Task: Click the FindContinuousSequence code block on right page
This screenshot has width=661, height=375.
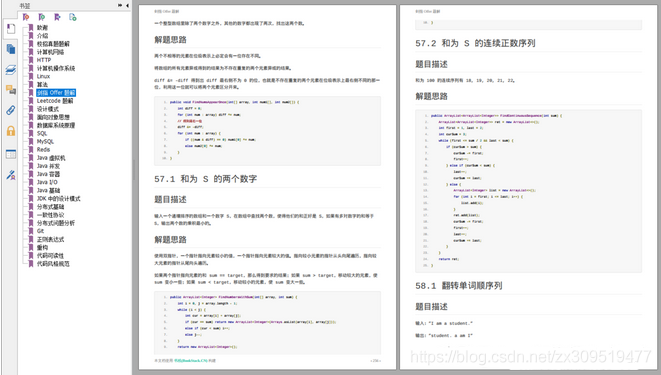Action: click(x=528, y=191)
